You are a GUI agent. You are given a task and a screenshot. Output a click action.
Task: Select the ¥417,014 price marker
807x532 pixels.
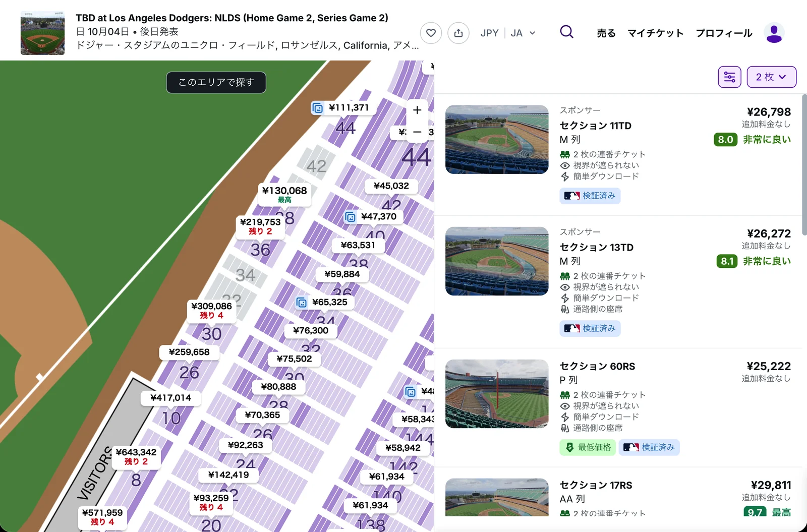pyautogui.click(x=171, y=398)
